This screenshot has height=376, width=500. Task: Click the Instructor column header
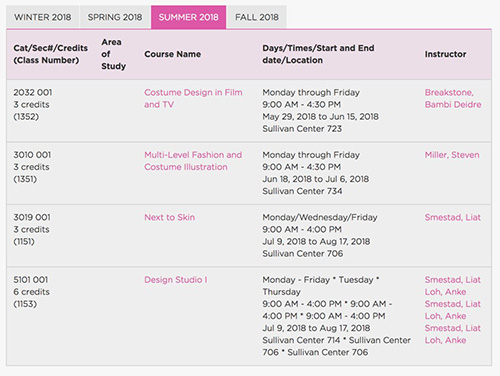[445, 54]
